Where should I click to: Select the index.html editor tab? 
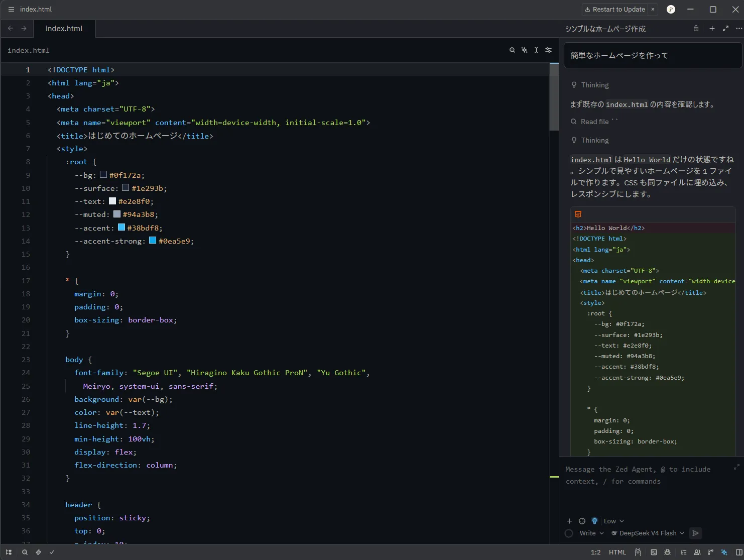pyautogui.click(x=64, y=29)
